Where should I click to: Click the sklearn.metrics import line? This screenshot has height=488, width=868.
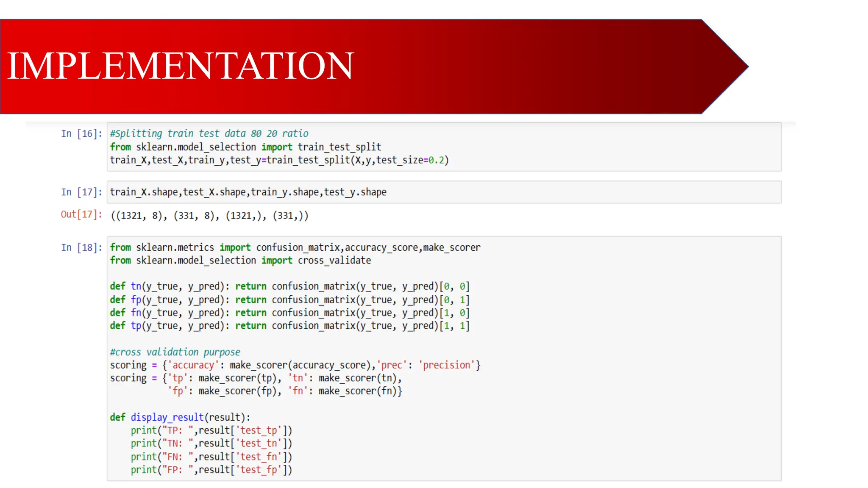(295, 247)
